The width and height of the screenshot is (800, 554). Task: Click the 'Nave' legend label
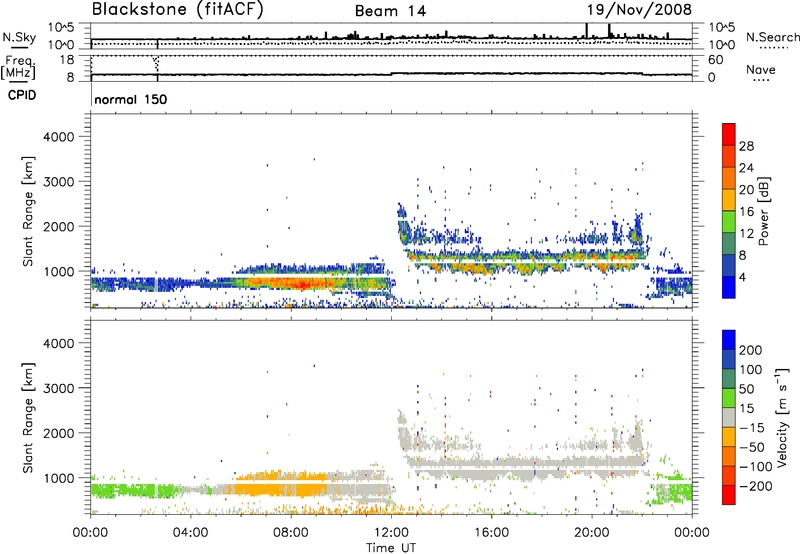760,70
